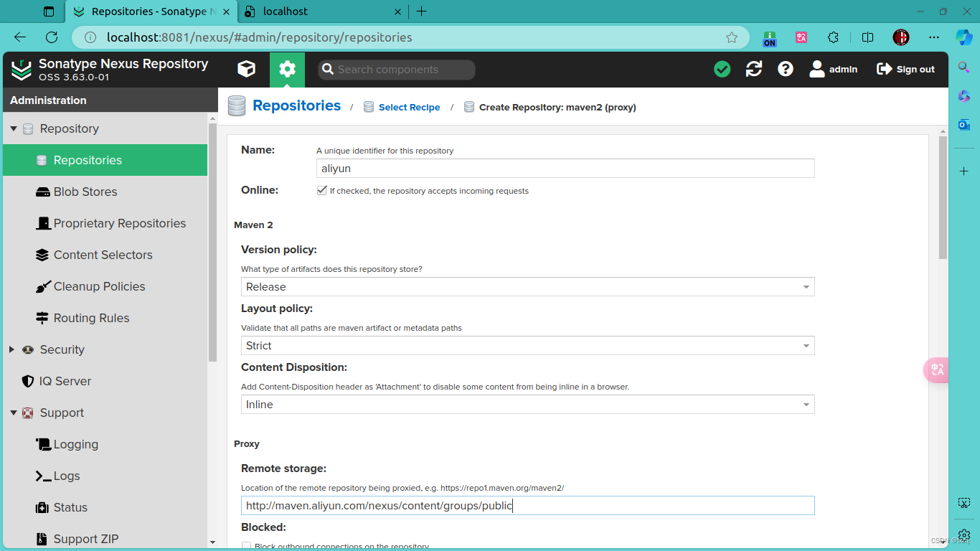Image resolution: width=980 pixels, height=551 pixels.
Task: Open the tab actions menu icon
Action: tap(49, 11)
